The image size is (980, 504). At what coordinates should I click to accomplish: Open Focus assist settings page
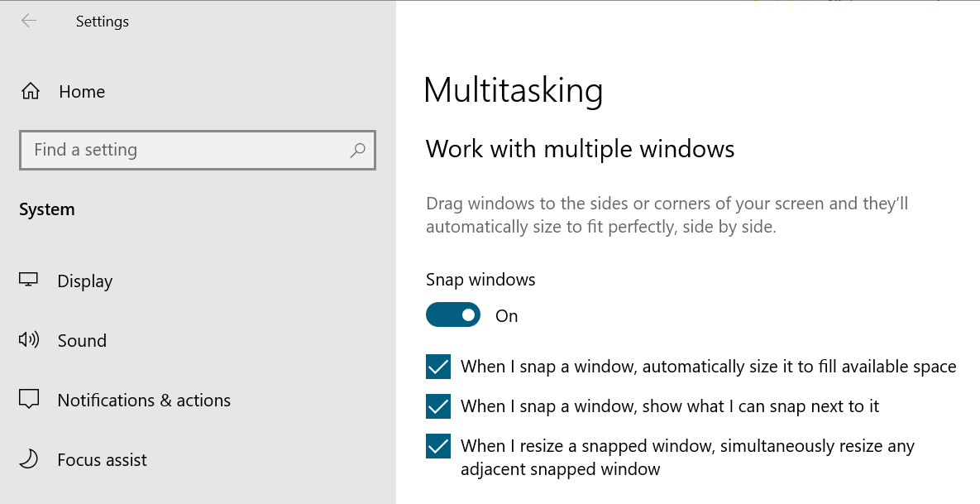point(102,460)
